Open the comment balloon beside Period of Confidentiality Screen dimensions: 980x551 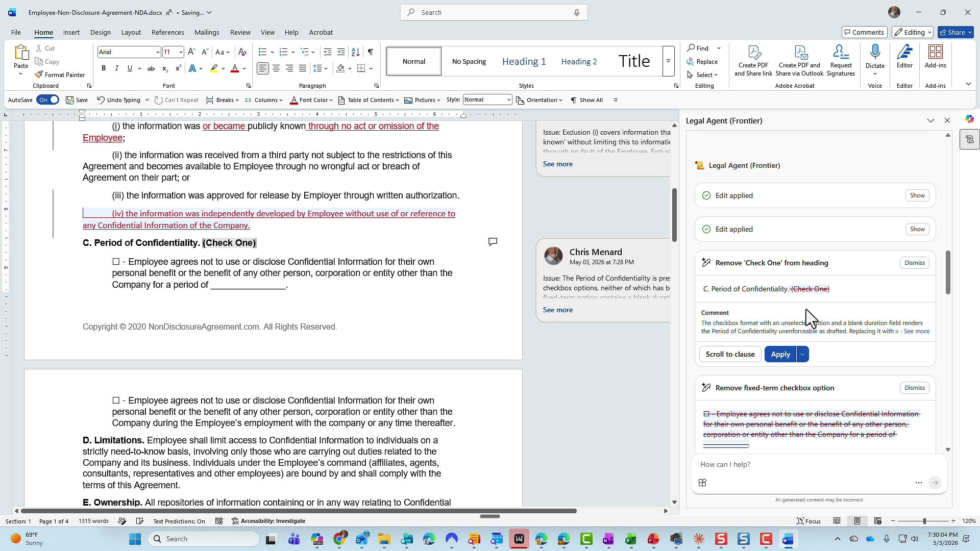tap(493, 242)
